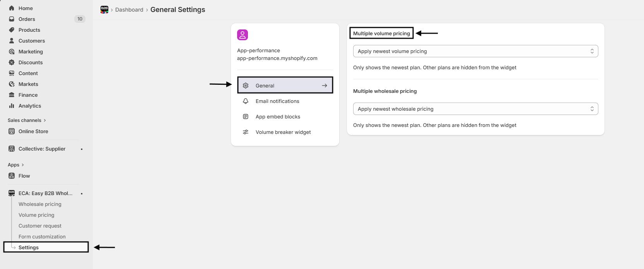Click the Home house icon

[x=12, y=8]
